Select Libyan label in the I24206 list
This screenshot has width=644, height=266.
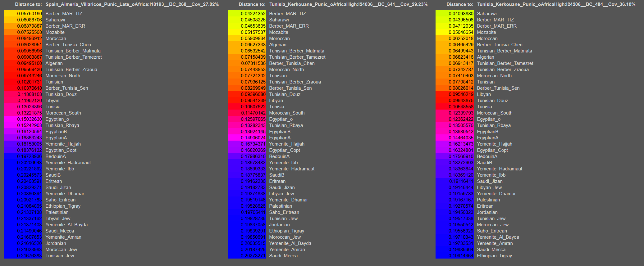coord(484,94)
